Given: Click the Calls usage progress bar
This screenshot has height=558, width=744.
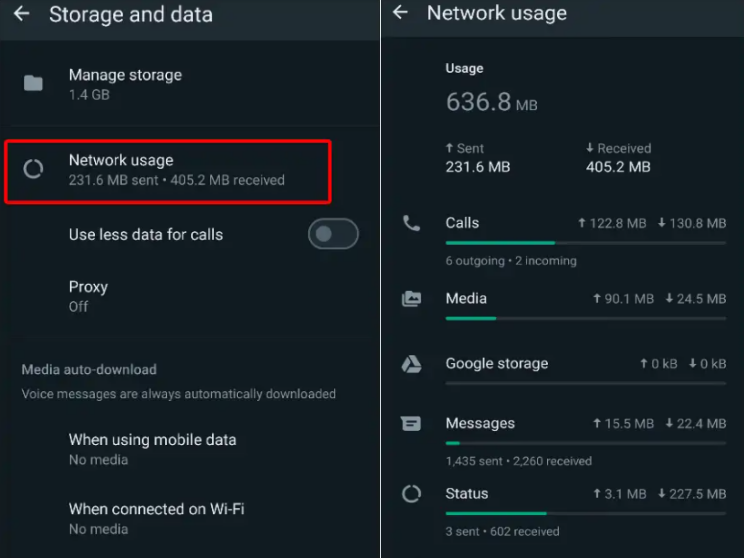Looking at the screenshot, I should click(x=585, y=242).
